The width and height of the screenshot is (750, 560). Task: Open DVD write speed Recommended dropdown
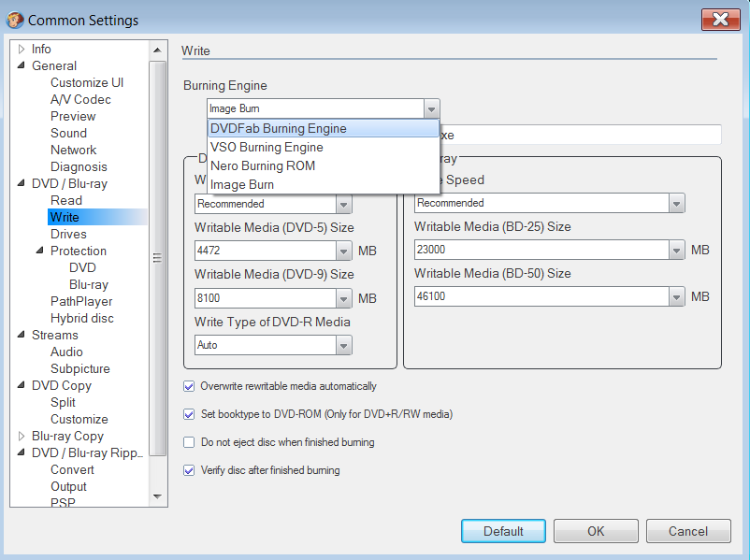343,205
